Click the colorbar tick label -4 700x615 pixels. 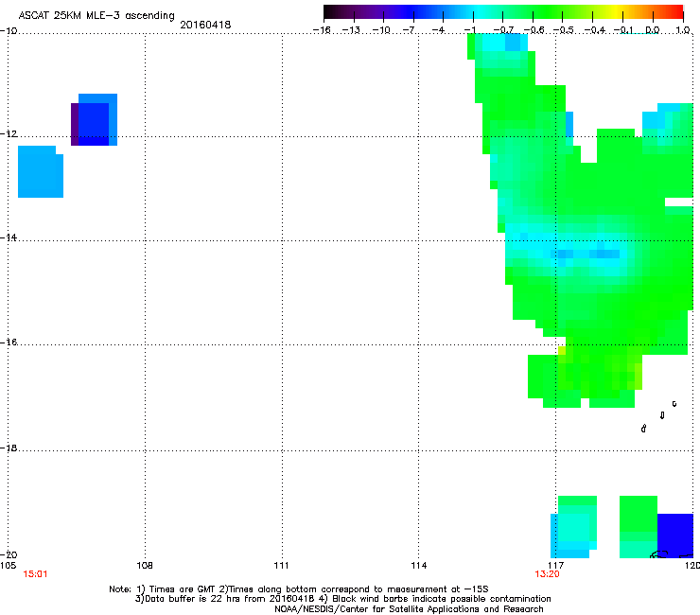(438, 30)
